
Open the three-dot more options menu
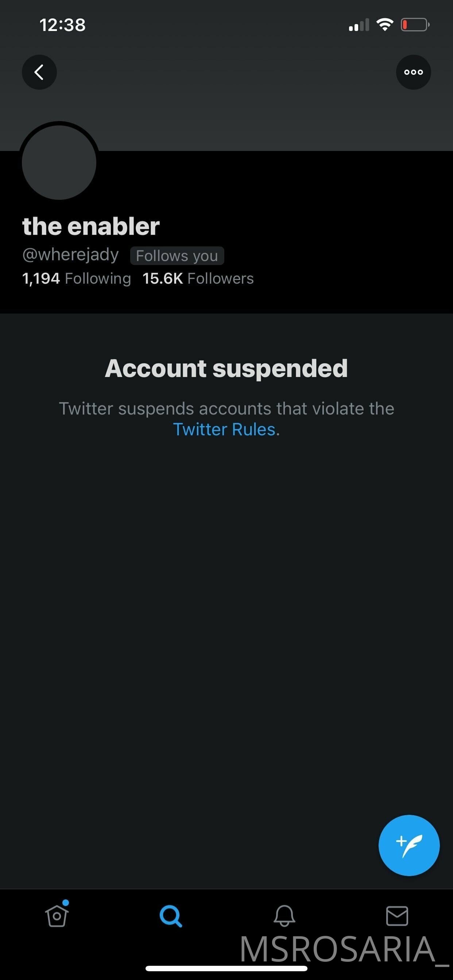[413, 72]
